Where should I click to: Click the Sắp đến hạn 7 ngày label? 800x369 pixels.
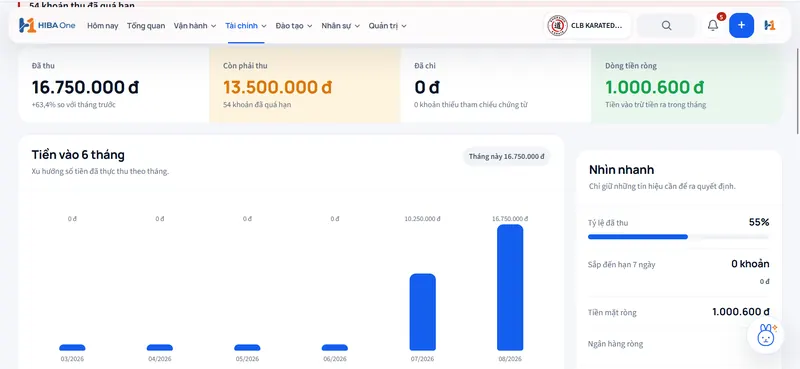[x=621, y=264]
